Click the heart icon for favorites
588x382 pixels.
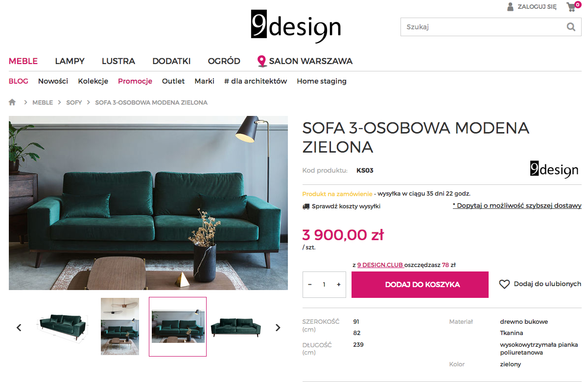[x=504, y=284]
